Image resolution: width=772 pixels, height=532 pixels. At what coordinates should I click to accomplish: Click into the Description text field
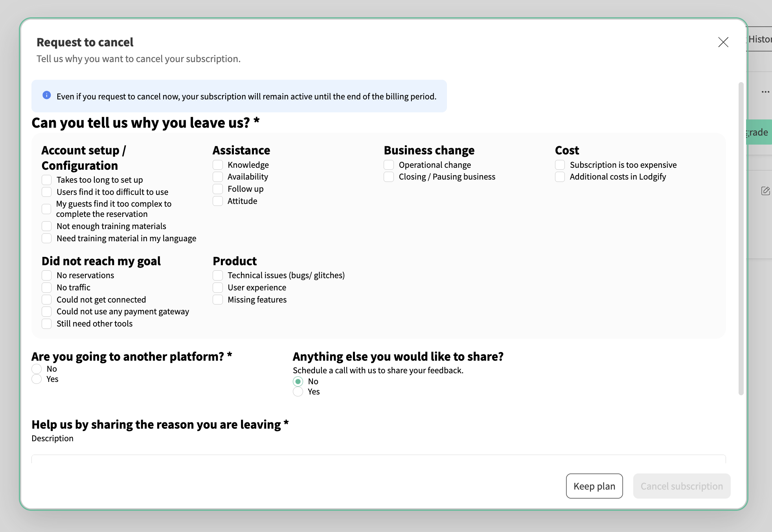pos(378,459)
